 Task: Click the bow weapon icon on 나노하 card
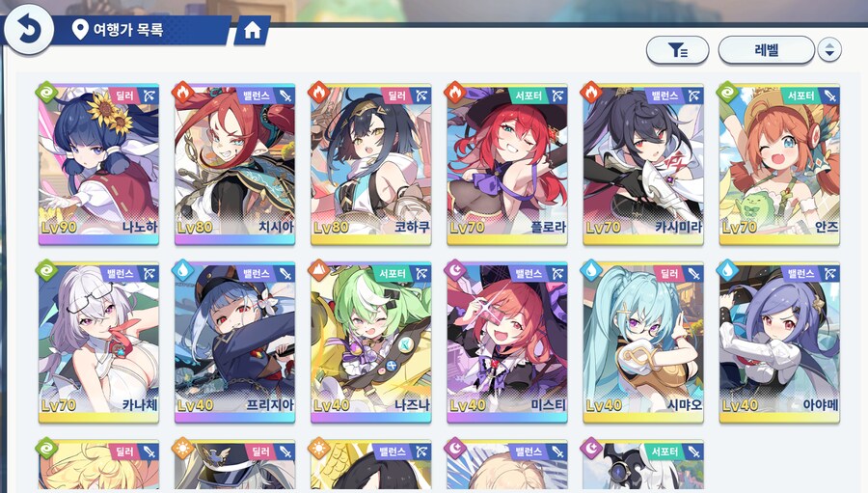[149, 96]
